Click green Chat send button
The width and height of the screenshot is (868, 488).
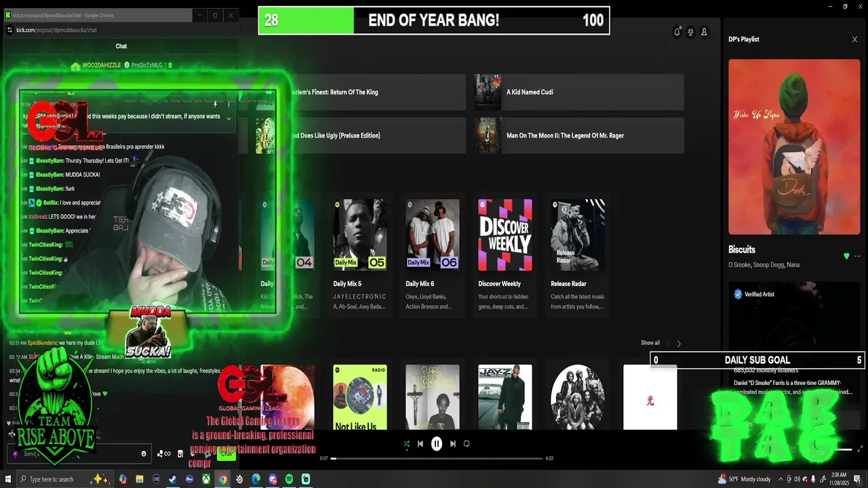point(226,454)
